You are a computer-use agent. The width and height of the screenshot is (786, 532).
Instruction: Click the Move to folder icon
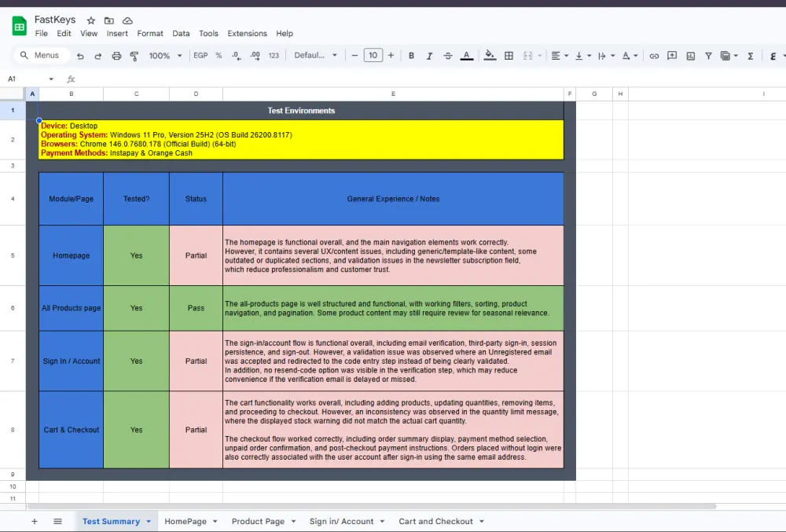point(108,20)
